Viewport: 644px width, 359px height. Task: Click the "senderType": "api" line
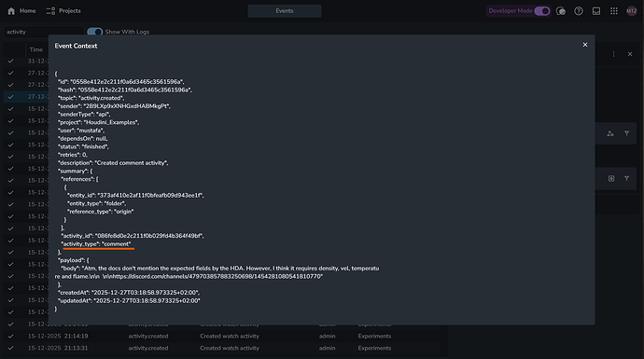click(84, 114)
